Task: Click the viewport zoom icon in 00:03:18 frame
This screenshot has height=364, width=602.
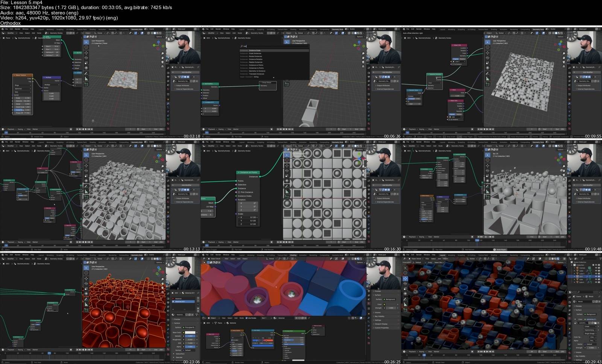Action: (x=162, y=53)
